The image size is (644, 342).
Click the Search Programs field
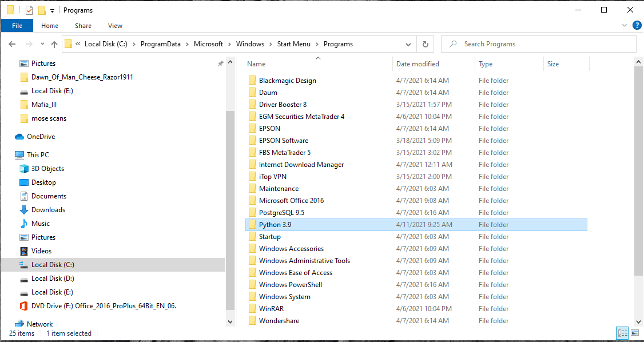coord(537,44)
